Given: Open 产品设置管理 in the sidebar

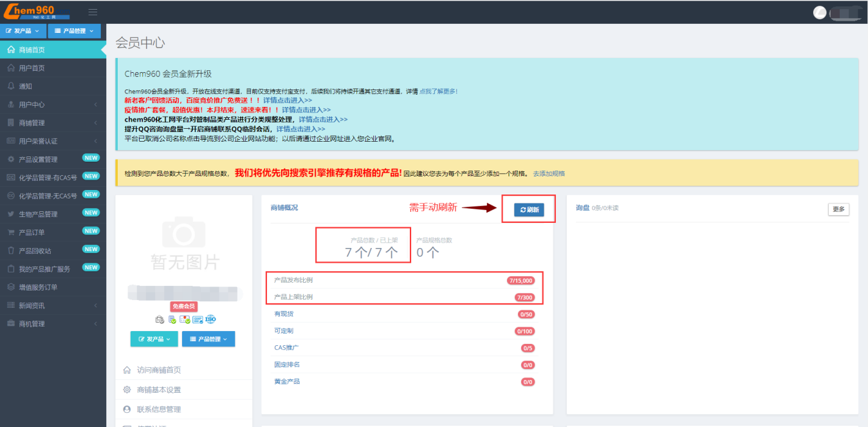Looking at the screenshot, I should coord(53,159).
